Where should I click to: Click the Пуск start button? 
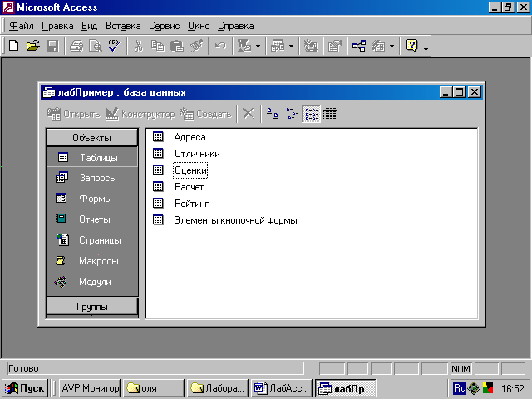(x=25, y=388)
